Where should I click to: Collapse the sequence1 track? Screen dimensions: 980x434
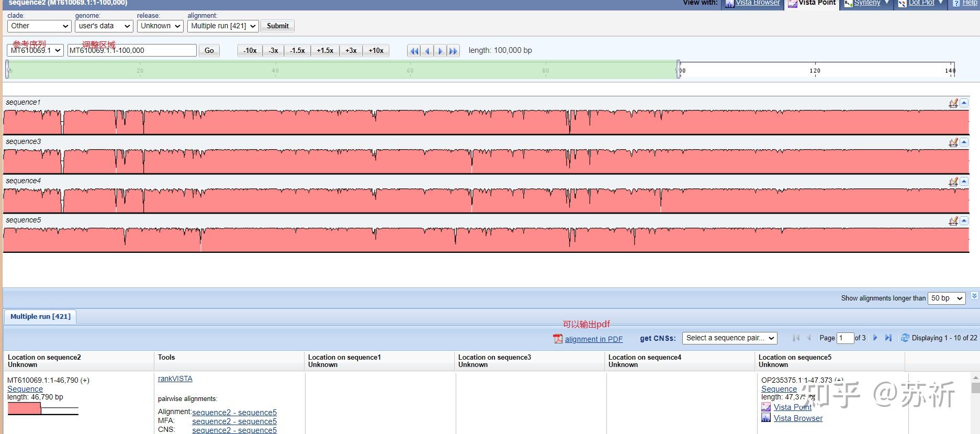[964, 103]
